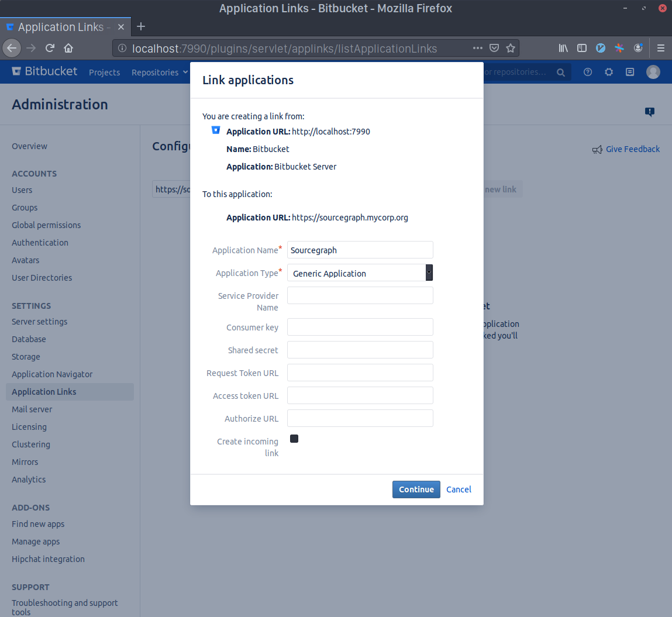Click the Sourcegraph extension icon in toolbar
672x617 pixels.
point(619,48)
